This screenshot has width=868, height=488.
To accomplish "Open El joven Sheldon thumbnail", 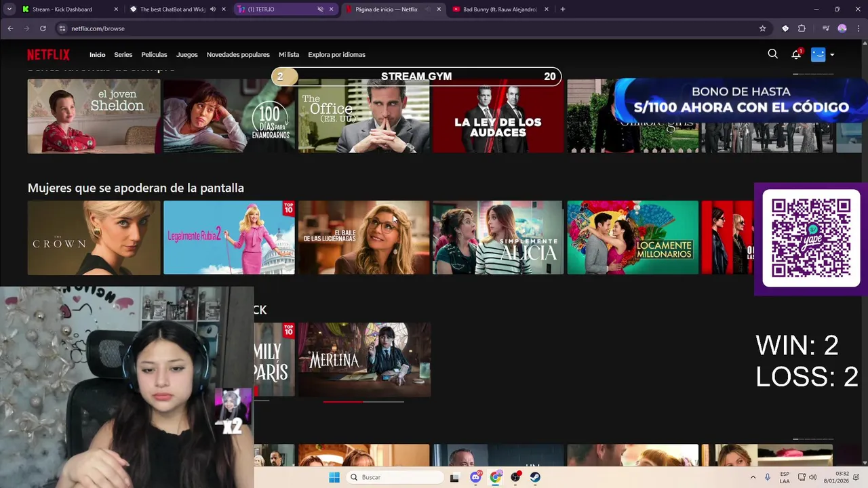I will 94,116.
